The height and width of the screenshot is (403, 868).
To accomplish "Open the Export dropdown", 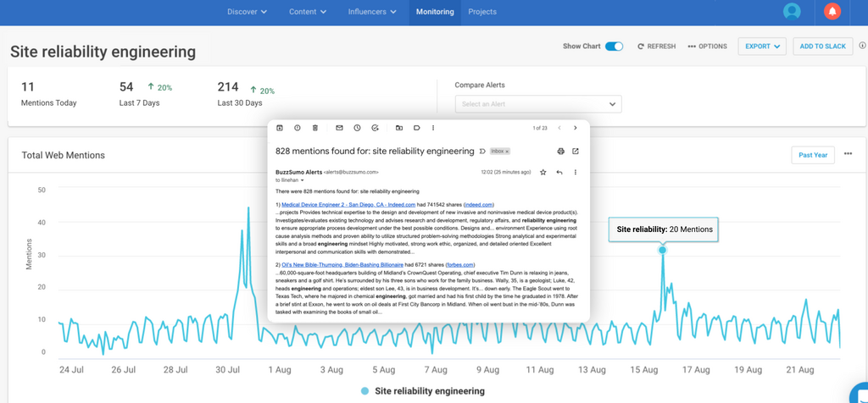I will (761, 47).
